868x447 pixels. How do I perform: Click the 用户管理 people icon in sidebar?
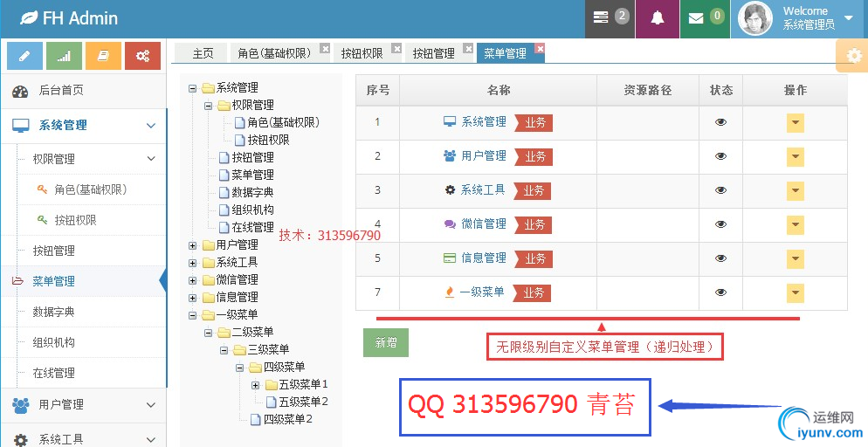coord(20,405)
